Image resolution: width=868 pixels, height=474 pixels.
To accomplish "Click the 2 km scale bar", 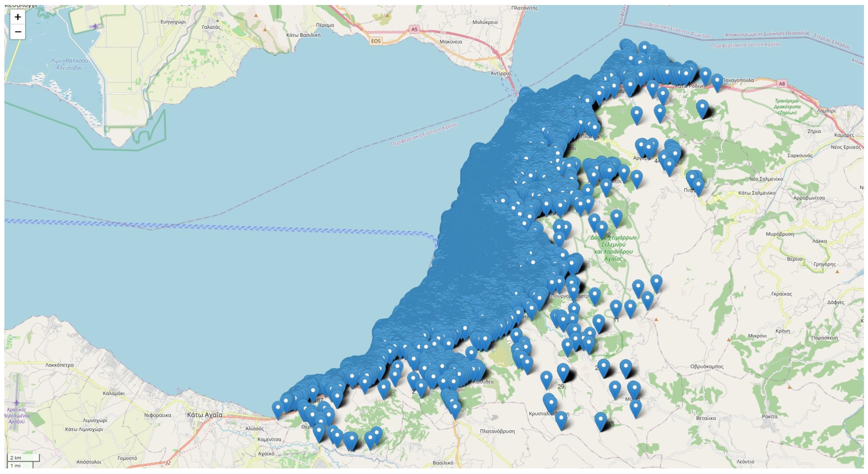I will pos(23,457).
